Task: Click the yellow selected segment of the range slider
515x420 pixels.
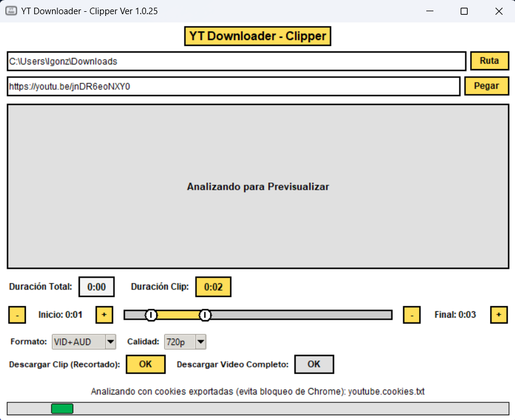Action: (178, 315)
